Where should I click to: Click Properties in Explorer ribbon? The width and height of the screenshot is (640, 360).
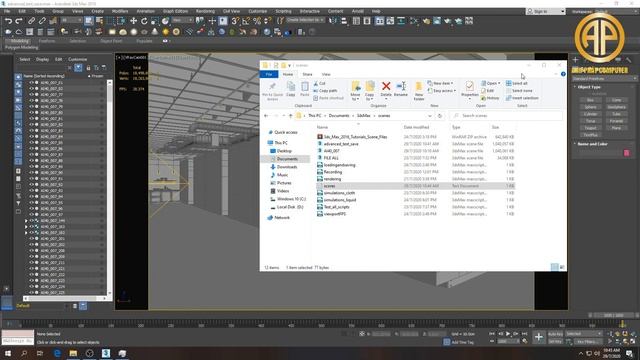469,89
